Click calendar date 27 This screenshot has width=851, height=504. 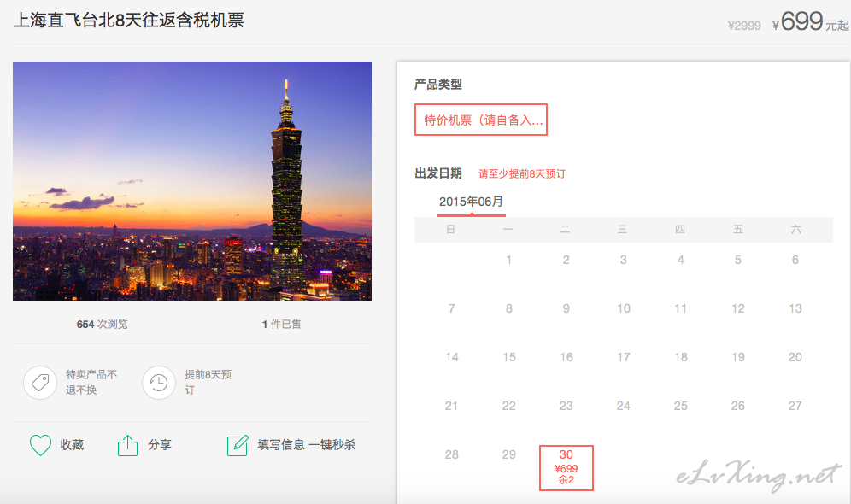coord(795,406)
